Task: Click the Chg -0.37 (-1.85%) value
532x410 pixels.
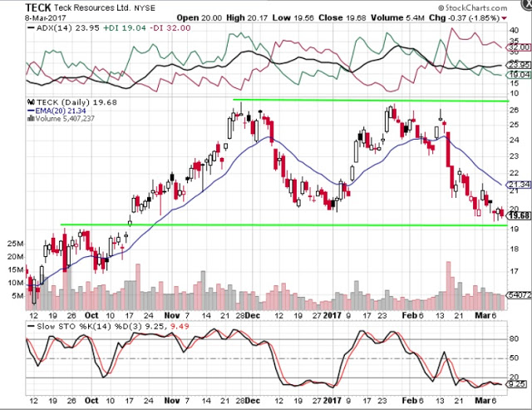Action: pos(464,18)
